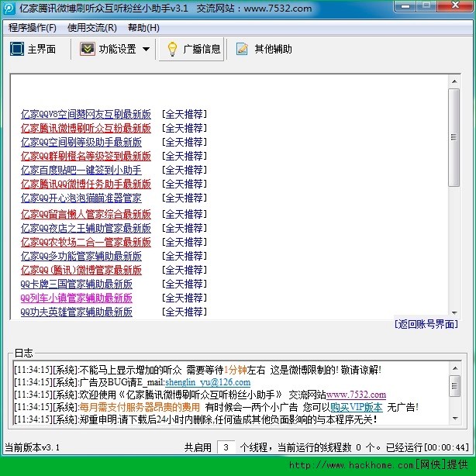
Task: Open link 亿家腾讯QQ微博任务助手最新版
Action: pos(86,184)
